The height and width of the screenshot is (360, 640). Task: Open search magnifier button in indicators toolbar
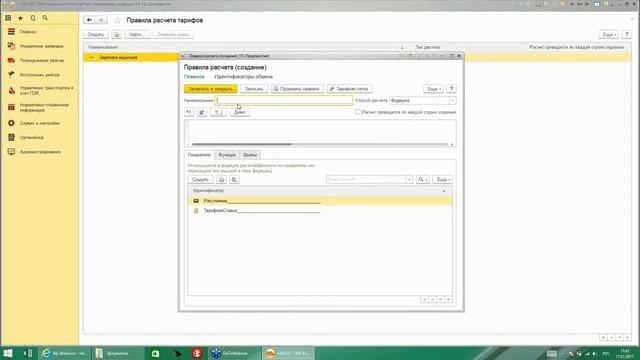[x=423, y=180]
